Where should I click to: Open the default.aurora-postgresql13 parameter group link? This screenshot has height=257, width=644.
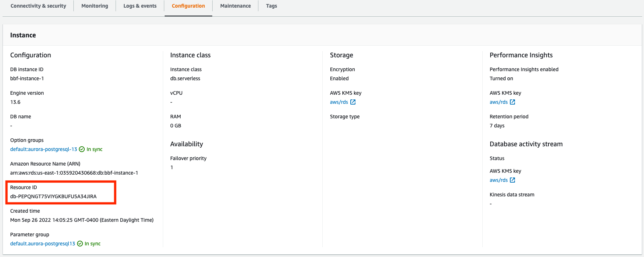[x=43, y=244]
